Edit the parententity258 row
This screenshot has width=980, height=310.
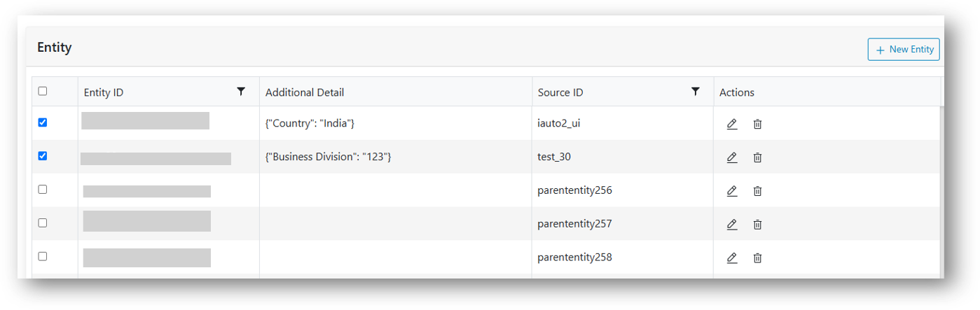732,258
